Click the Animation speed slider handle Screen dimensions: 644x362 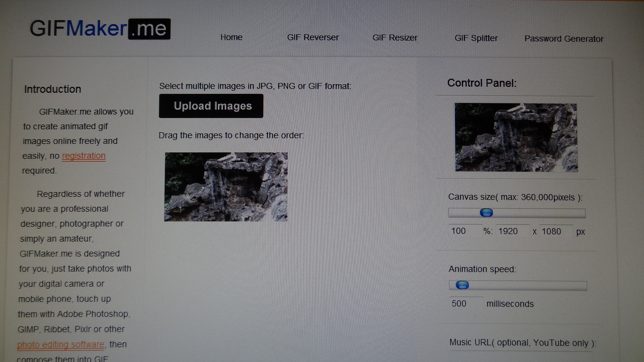[462, 285]
